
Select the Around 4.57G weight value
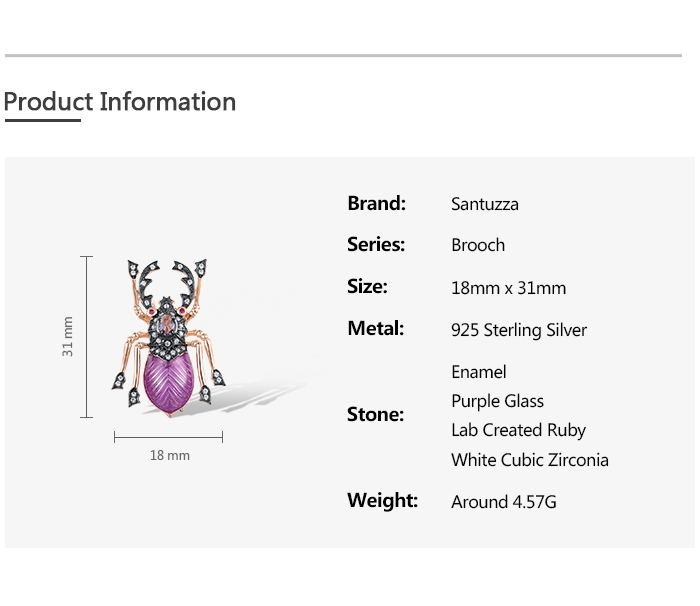[503, 502]
